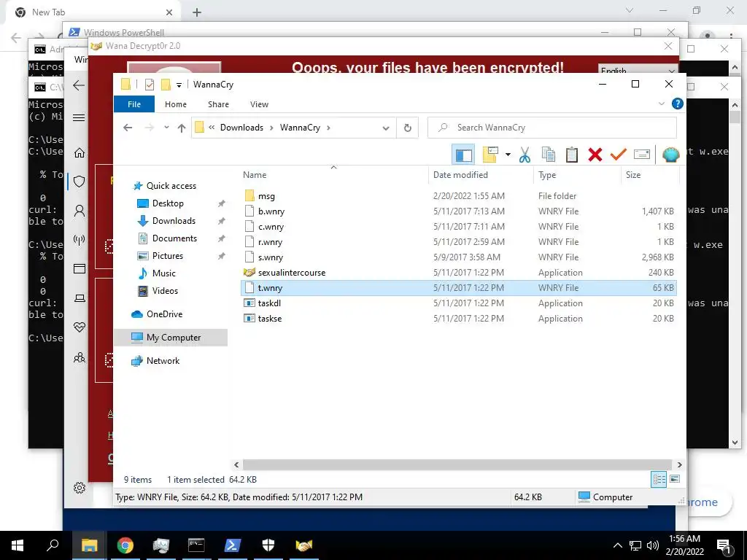Open the folder options dropdown arrow in the toolbar

pyautogui.click(x=508, y=155)
